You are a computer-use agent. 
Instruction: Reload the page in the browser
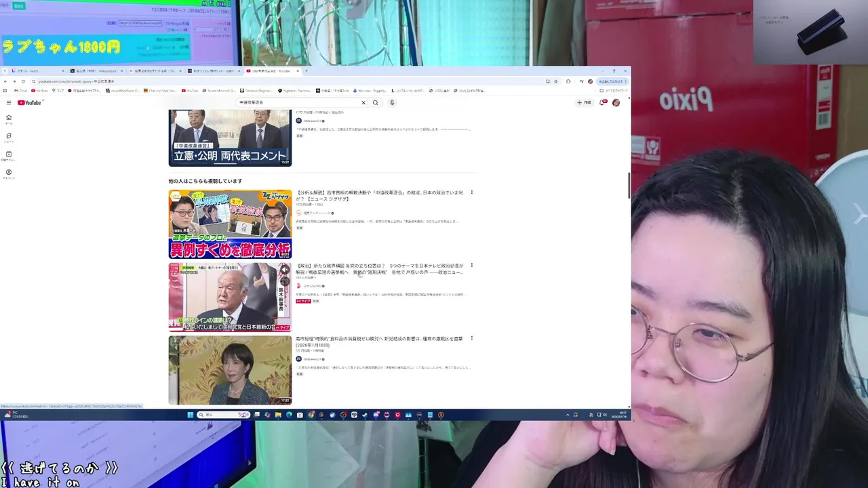23,81
